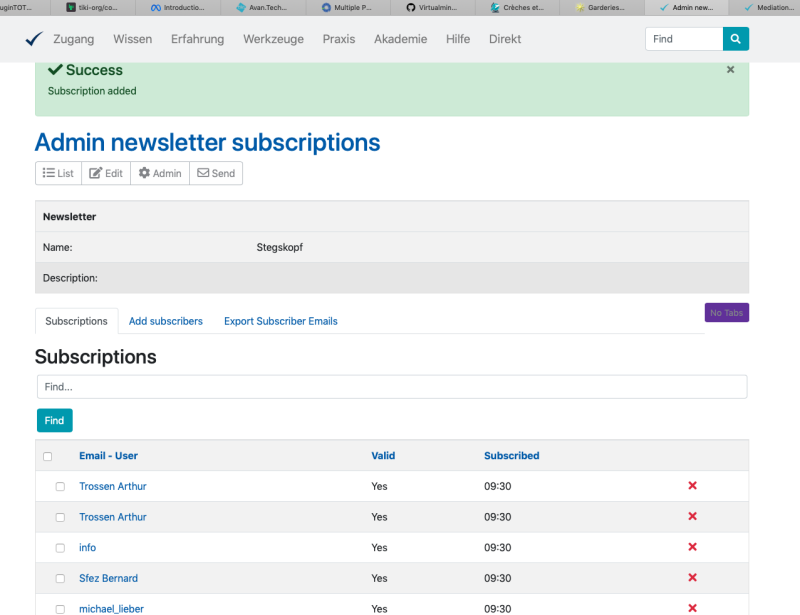The height and width of the screenshot is (615, 800).
Task: Delete the info subscription red X
Action: point(692,547)
